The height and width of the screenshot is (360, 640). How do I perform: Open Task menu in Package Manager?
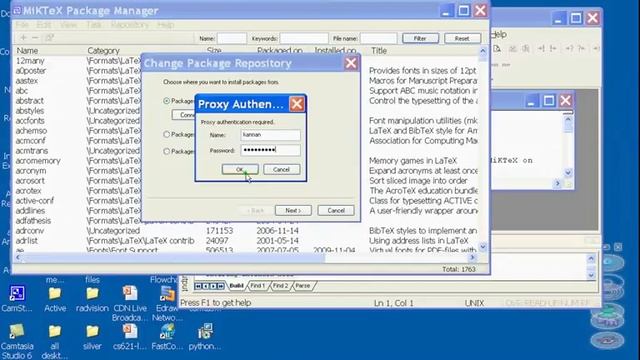pyautogui.click(x=93, y=25)
